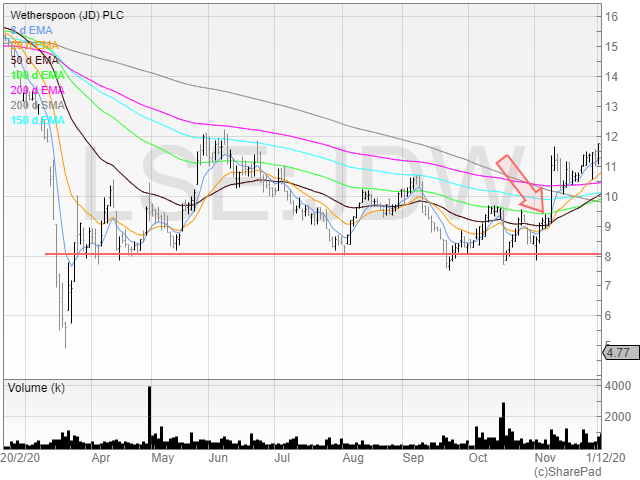Click the 6 price axis value

click(x=608, y=316)
